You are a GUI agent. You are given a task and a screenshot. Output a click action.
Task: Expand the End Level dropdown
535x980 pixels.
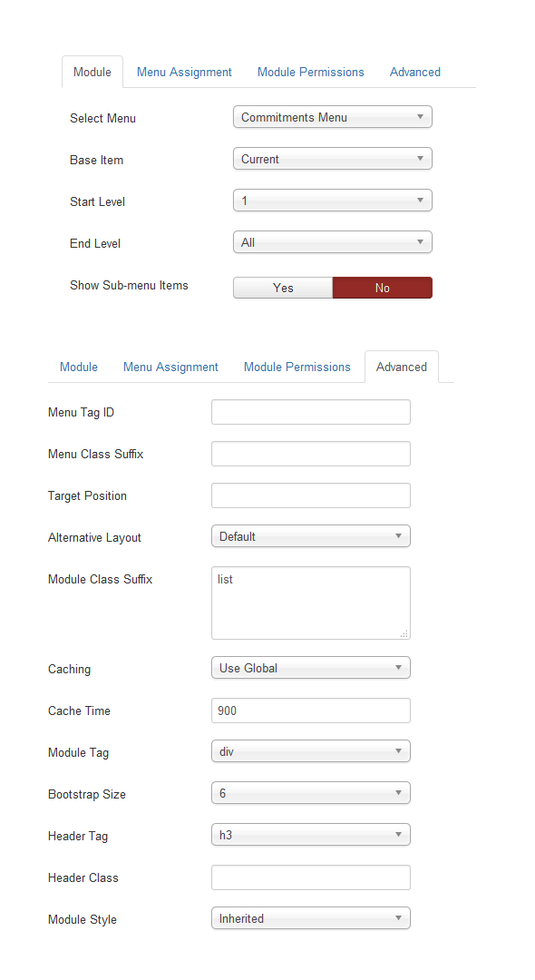[332, 242]
